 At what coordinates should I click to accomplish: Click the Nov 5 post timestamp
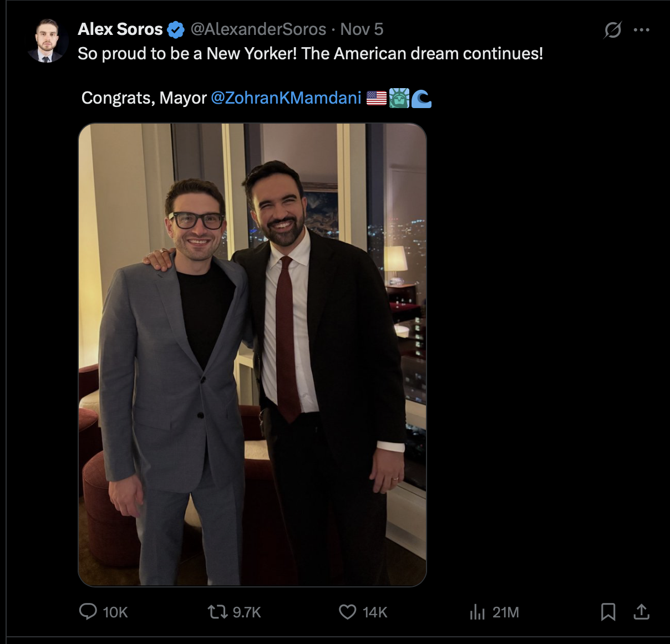click(362, 29)
